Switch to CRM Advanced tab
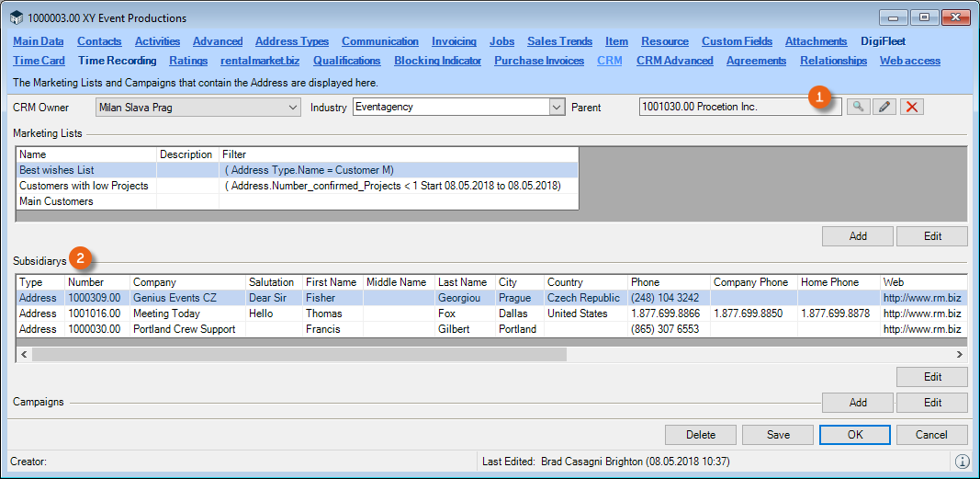980x479 pixels. [674, 61]
